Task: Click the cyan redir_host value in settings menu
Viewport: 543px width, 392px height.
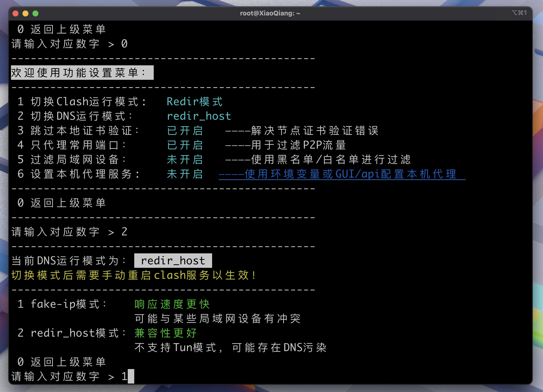Action: [199, 116]
